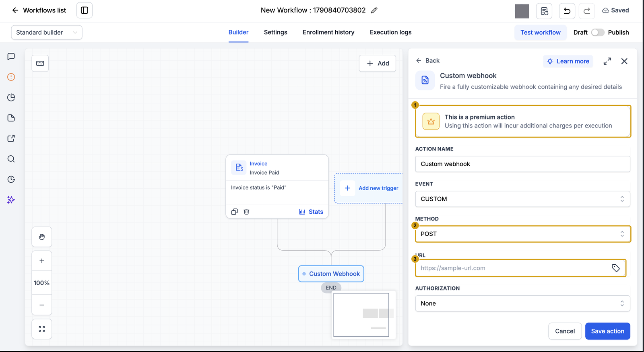Click the premium action crown icon
This screenshot has width=644, height=352.
[431, 121]
